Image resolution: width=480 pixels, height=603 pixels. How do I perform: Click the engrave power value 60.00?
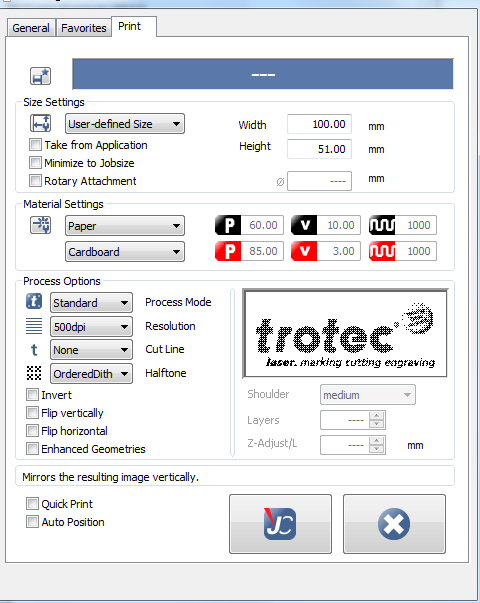tap(262, 225)
